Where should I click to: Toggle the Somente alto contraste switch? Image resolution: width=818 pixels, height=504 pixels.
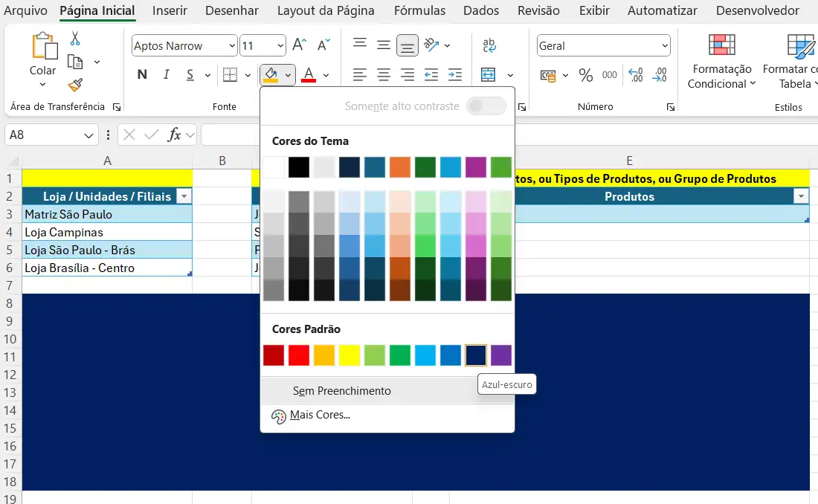486,106
